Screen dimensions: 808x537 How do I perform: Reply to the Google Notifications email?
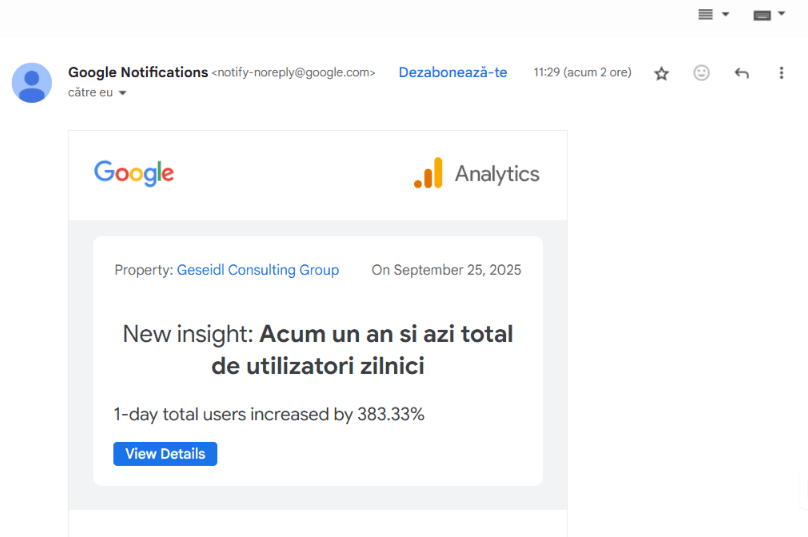point(741,73)
